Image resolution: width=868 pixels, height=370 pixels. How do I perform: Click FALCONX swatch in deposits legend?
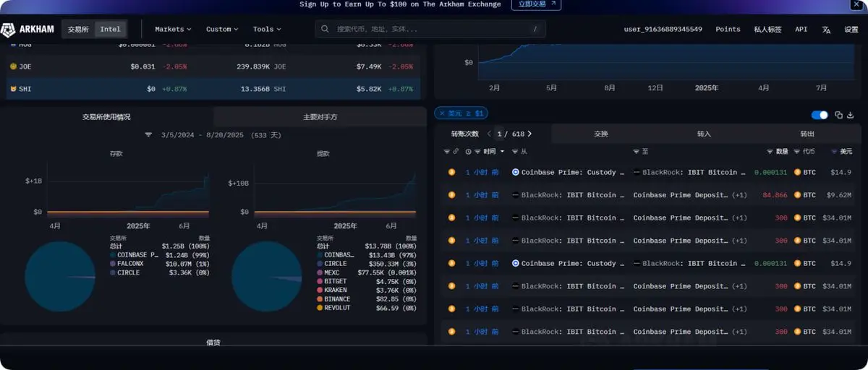(x=112, y=264)
